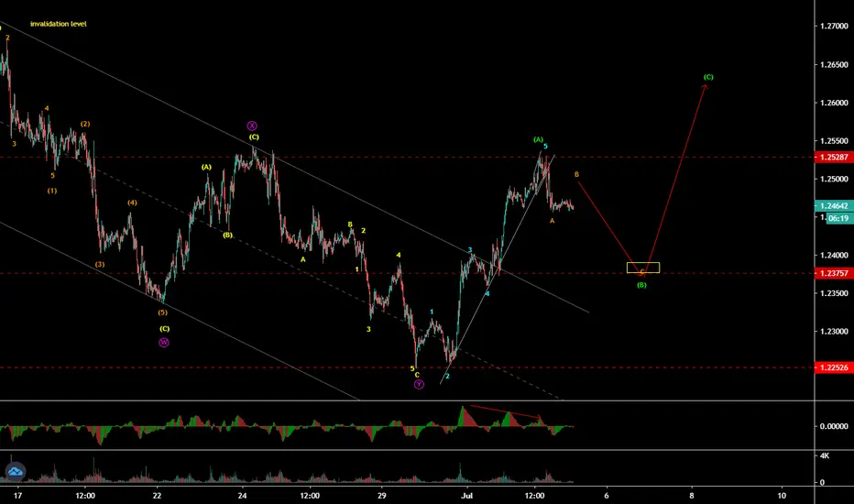The image size is (854, 504).
Task: Click the red 1.22526 price label
Action: click(x=834, y=367)
